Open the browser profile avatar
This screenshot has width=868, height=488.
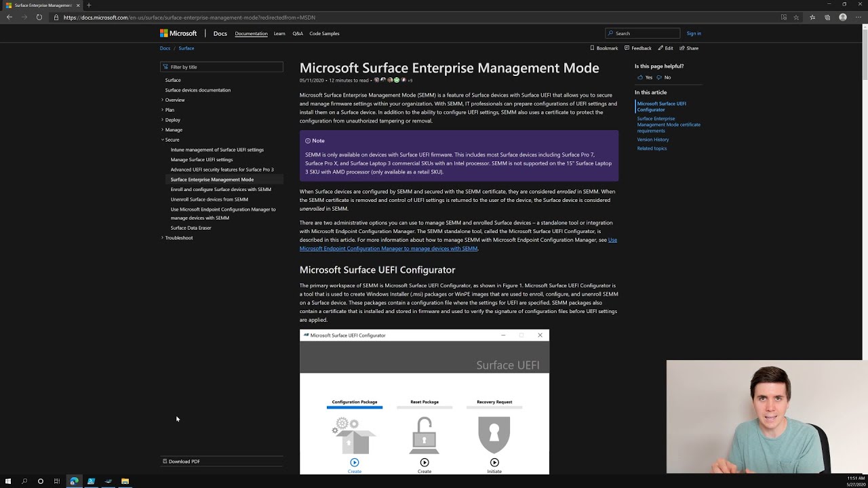point(843,17)
